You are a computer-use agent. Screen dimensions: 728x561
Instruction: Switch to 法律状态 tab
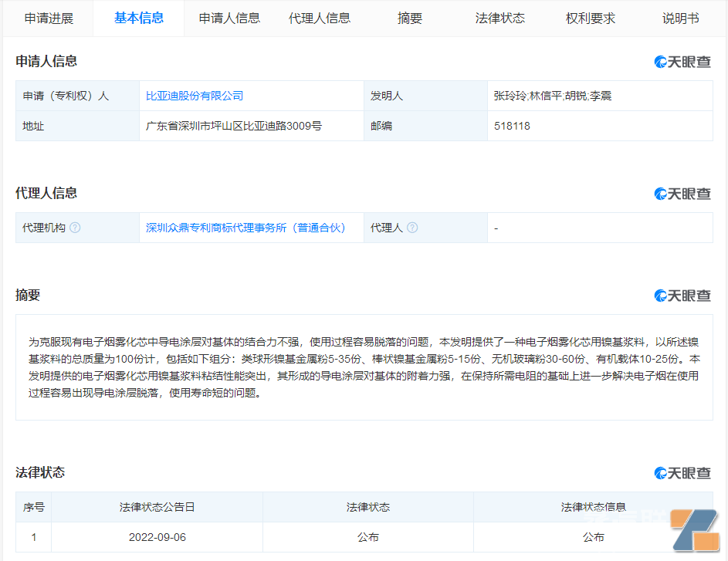click(x=500, y=19)
